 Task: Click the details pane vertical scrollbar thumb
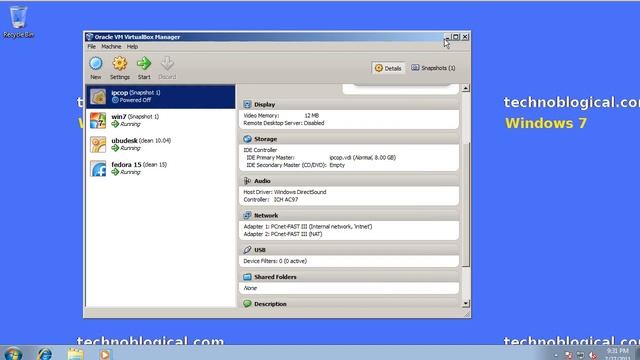pyautogui.click(x=466, y=204)
